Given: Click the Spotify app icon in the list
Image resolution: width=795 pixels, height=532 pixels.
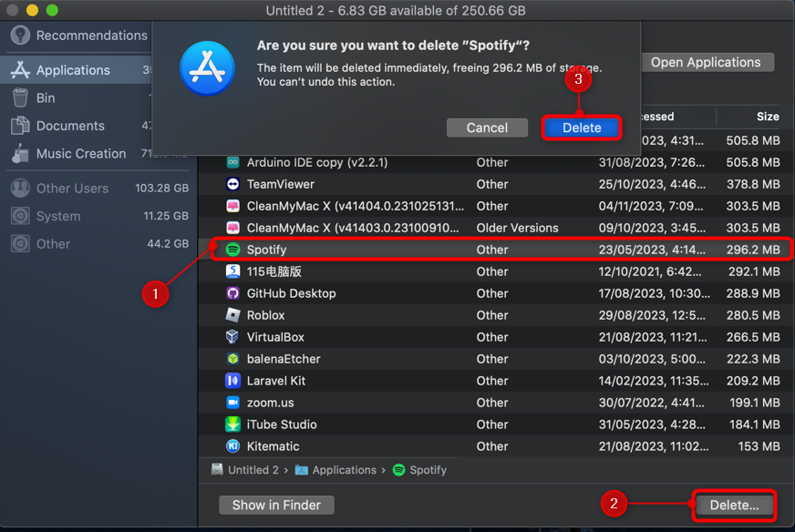Looking at the screenshot, I should (232, 250).
